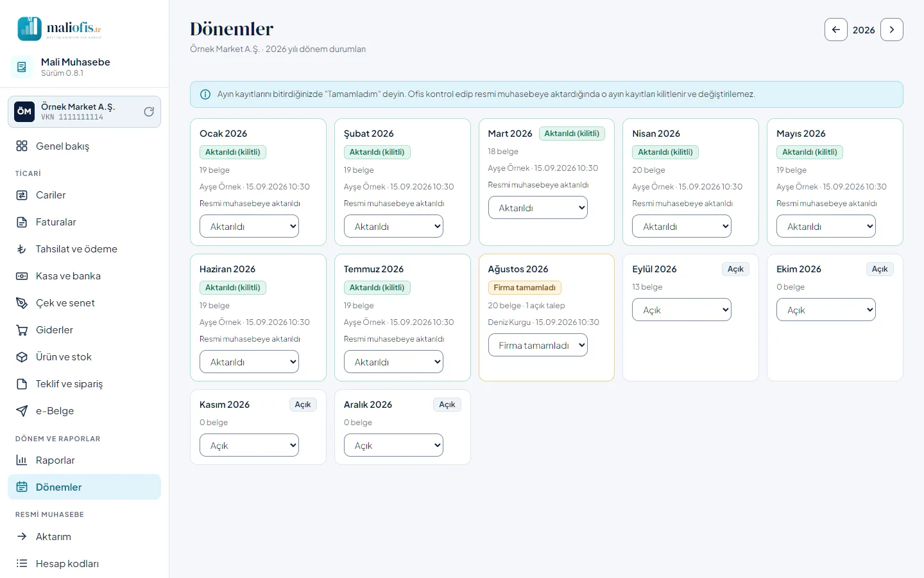This screenshot has height=578, width=924.
Task: Click the Aktarım arrow icon
Action: pos(22,536)
